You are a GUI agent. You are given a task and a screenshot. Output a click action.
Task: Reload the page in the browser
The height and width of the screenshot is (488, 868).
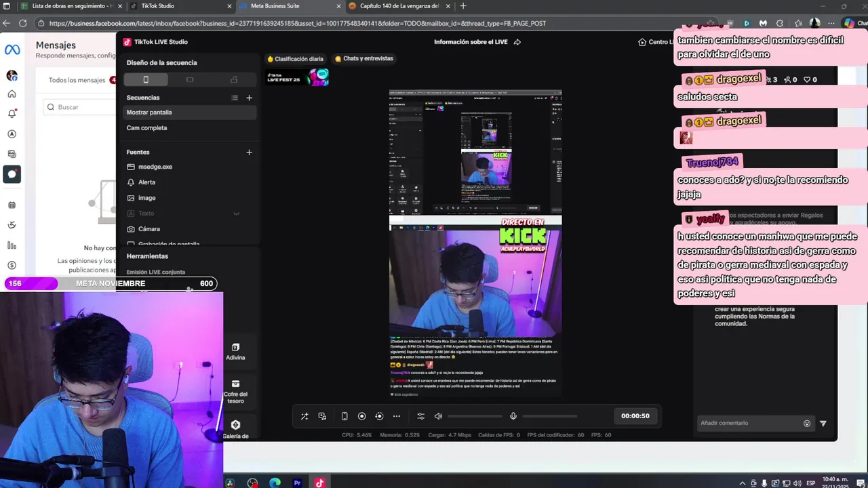[22, 23]
